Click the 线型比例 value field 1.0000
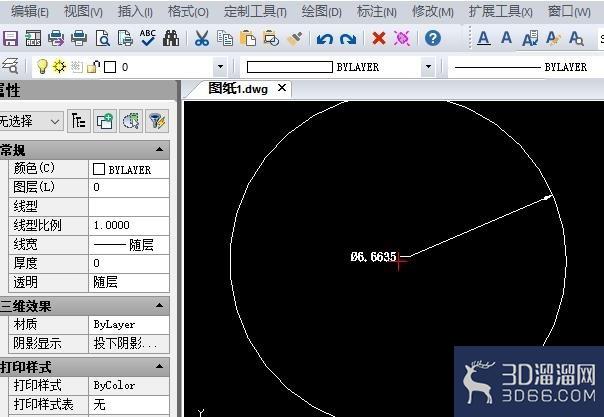 (129, 225)
